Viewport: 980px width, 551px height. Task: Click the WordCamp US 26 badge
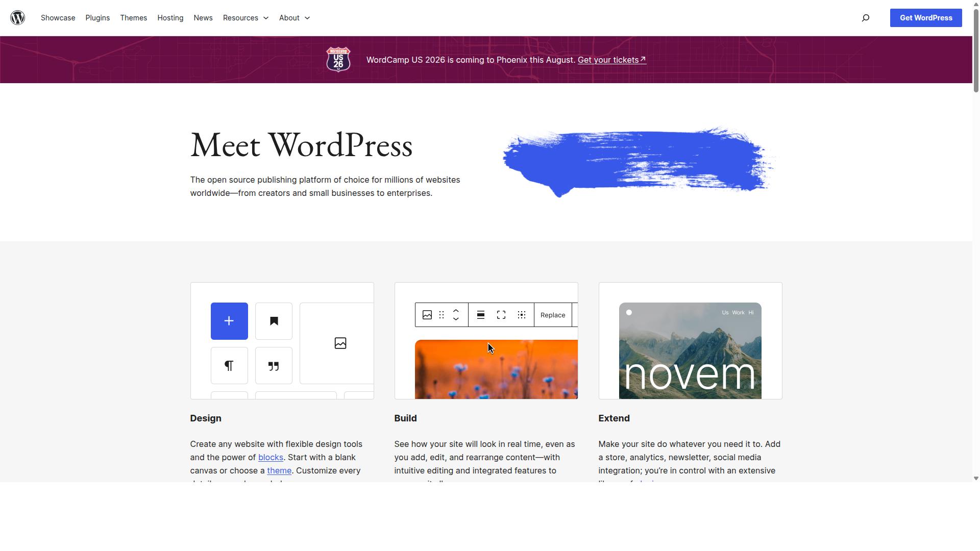(338, 60)
